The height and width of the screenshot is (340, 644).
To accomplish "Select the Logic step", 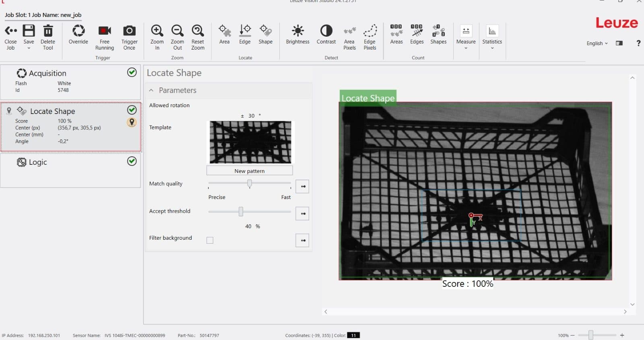I will [x=70, y=170].
